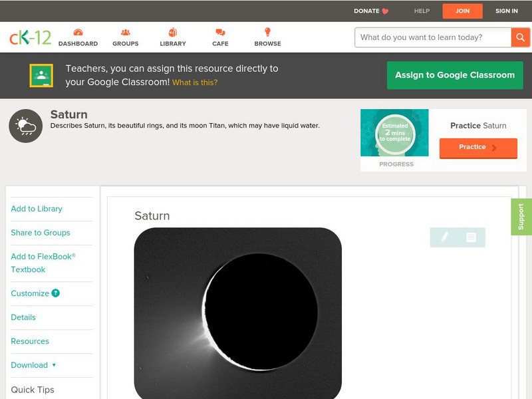This screenshot has height=399, width=532.
Task: Click the CAFE label
Action: 220,44
